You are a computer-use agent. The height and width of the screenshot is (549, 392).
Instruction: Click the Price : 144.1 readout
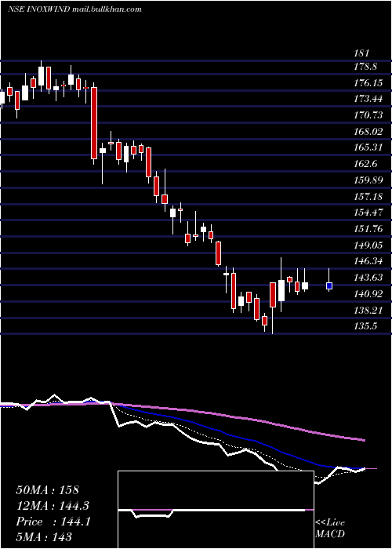click(x=53, y=522)
